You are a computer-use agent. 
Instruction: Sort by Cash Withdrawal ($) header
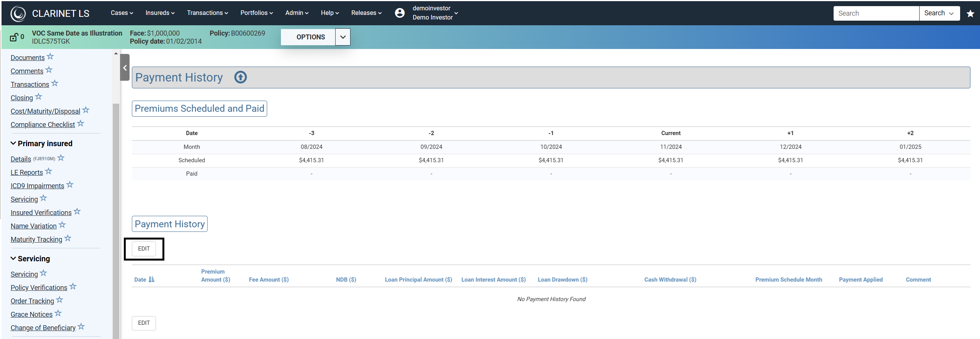[x=670, y=280]
